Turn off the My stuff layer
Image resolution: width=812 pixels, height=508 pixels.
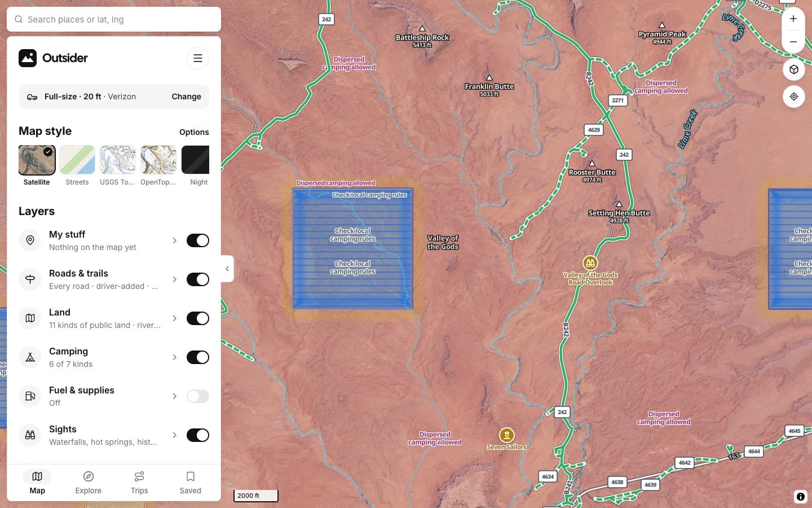coord(198,240)
